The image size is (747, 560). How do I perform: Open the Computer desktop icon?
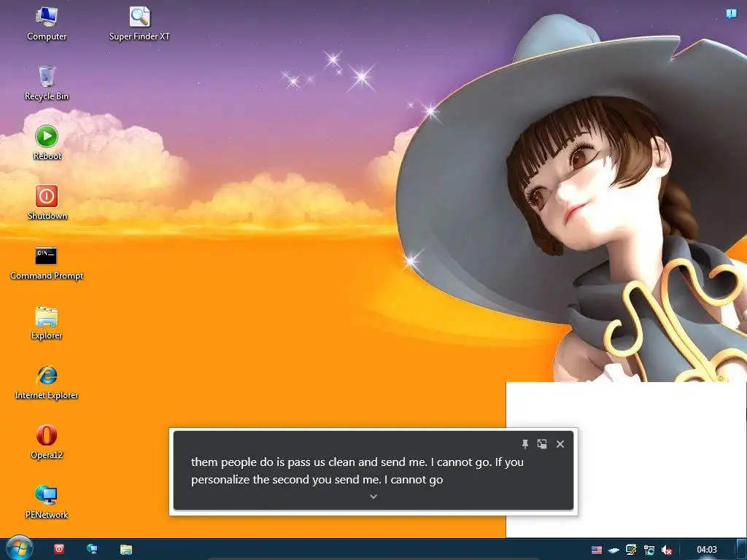tap(47, 24)
